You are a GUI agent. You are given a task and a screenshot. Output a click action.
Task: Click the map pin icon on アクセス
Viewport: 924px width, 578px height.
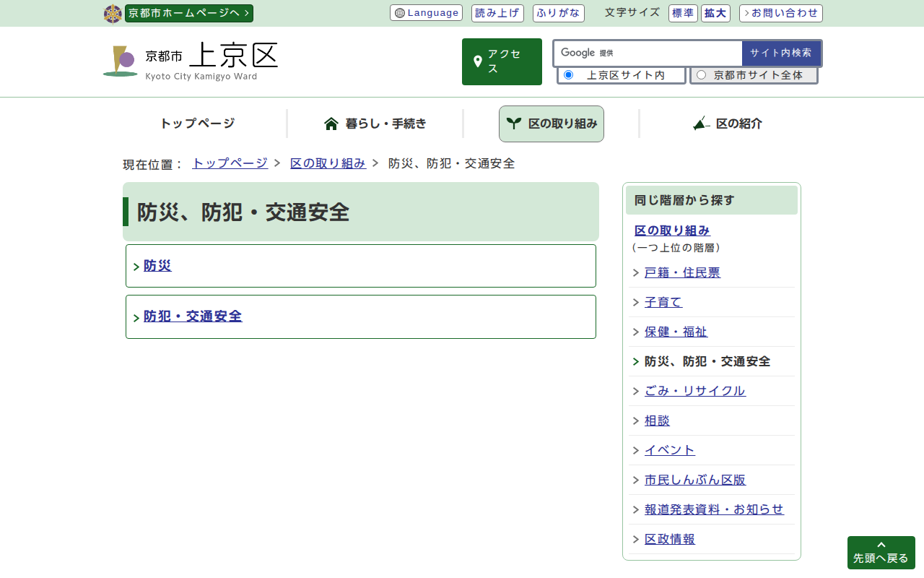(x=477, y=61)
